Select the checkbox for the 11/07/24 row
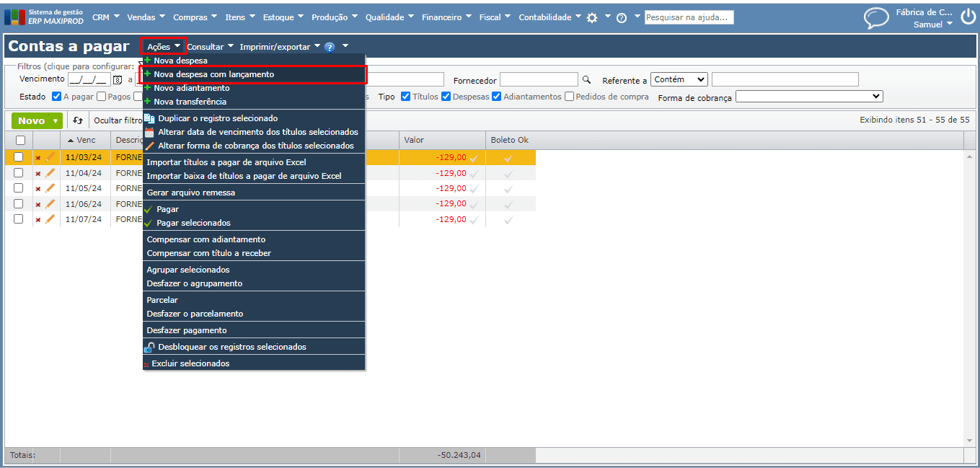Image resolution: width=980 pixels, height=468 pixels. click(19, 218)
